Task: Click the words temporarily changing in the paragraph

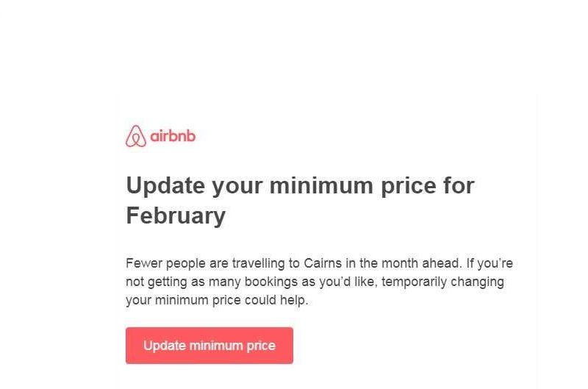Action: pyautogui.click(x=442, y=282)
